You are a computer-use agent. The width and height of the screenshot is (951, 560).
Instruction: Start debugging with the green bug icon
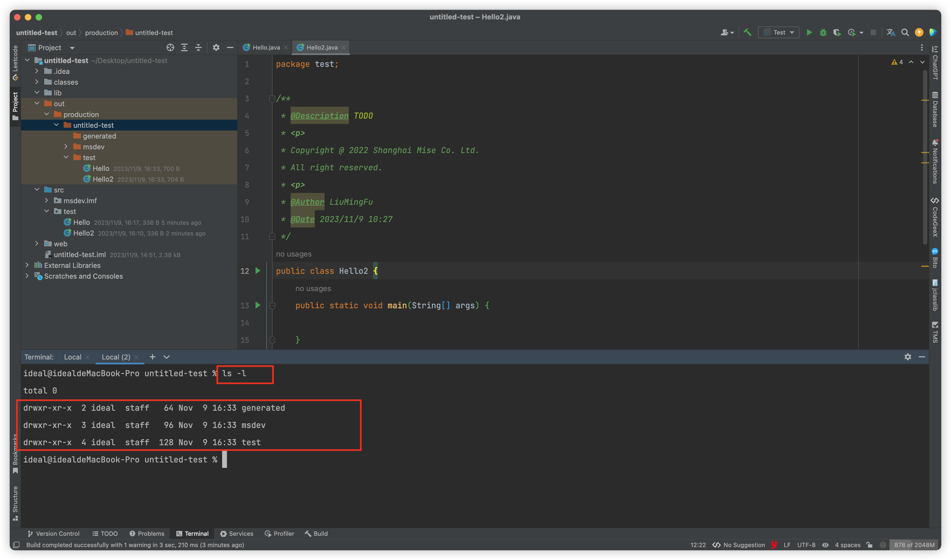click(x=823, y=32)
